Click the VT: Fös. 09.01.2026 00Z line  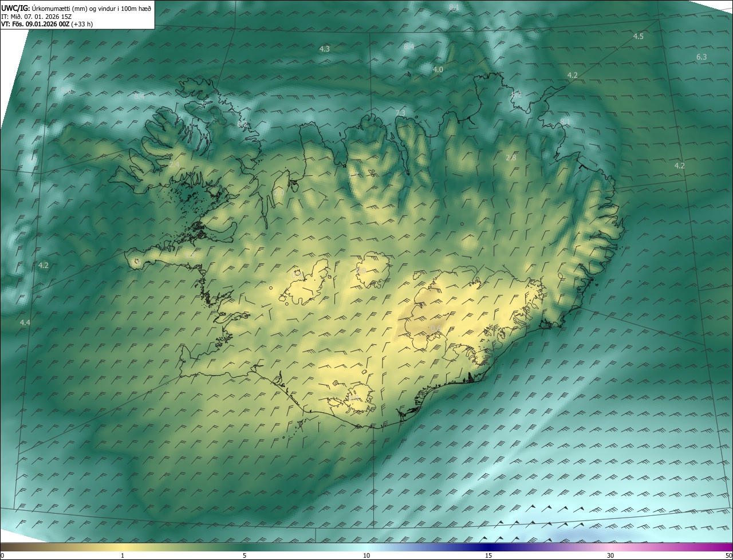(47, 24)
